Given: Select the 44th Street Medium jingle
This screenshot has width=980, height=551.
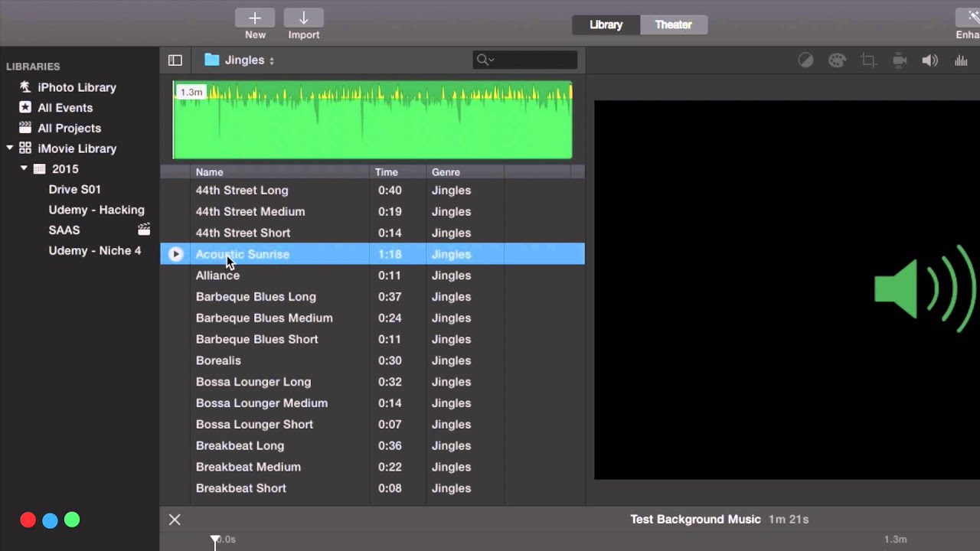Looking at the screenshot, I should click(372, 211).
